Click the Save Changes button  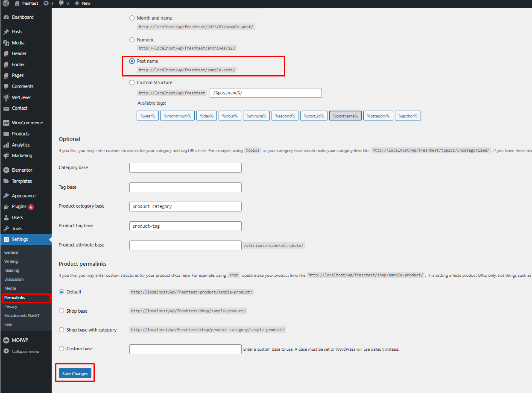75,373
